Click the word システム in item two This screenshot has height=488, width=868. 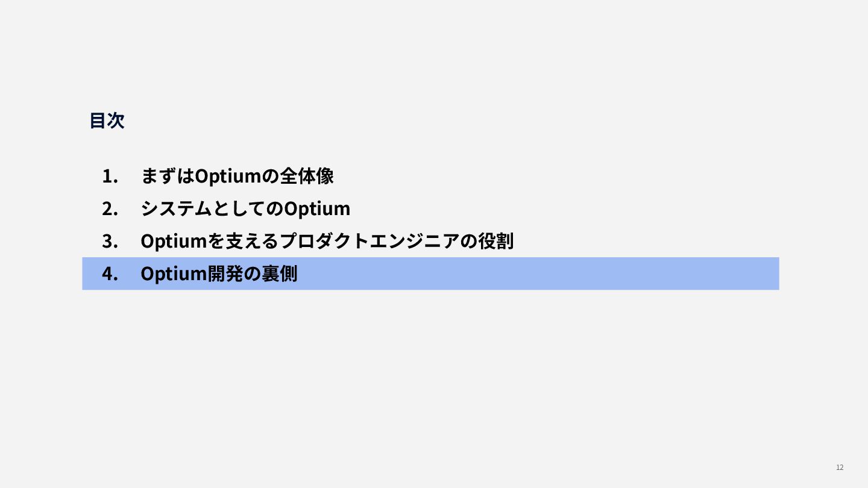(x=176, y=208)
